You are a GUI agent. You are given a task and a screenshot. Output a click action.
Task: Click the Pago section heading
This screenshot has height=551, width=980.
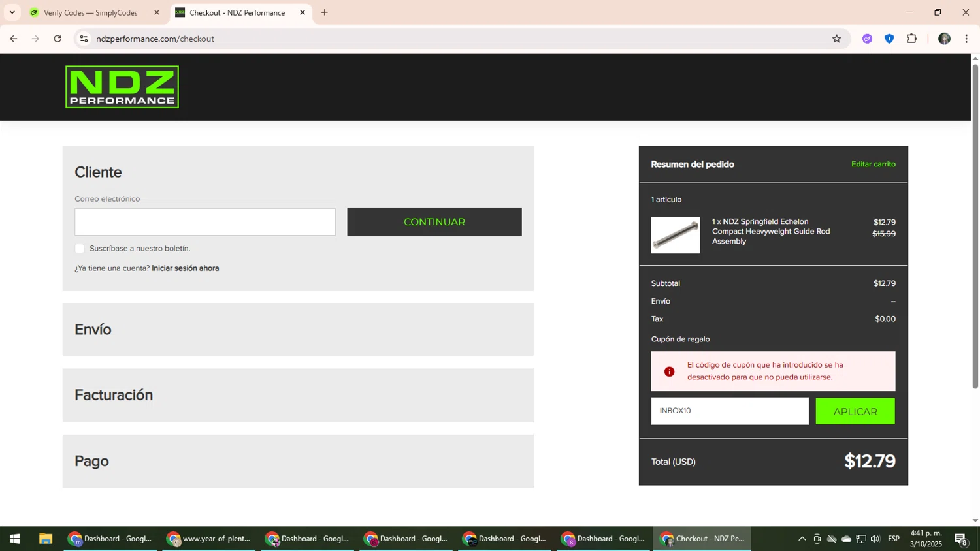91,461
